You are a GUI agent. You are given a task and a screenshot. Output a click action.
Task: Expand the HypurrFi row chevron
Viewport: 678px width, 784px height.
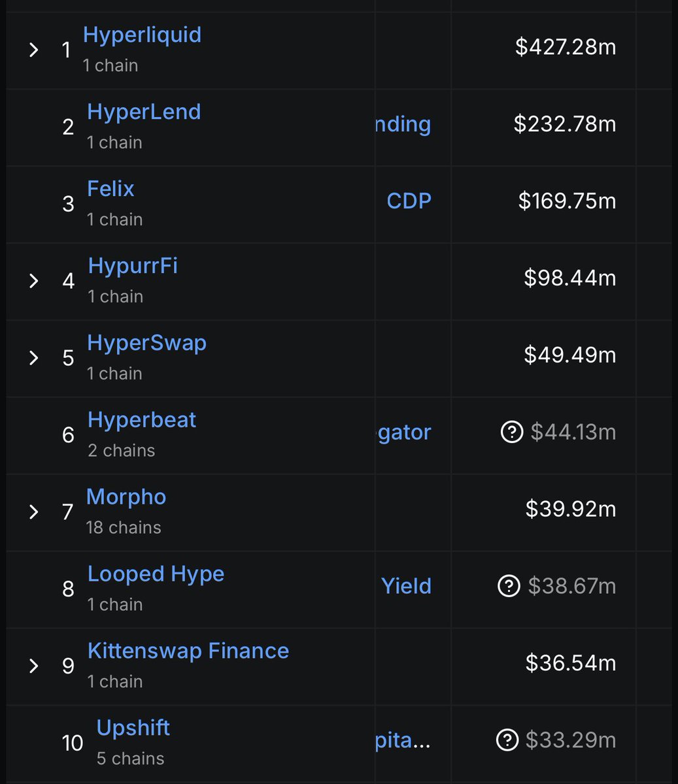34,281
